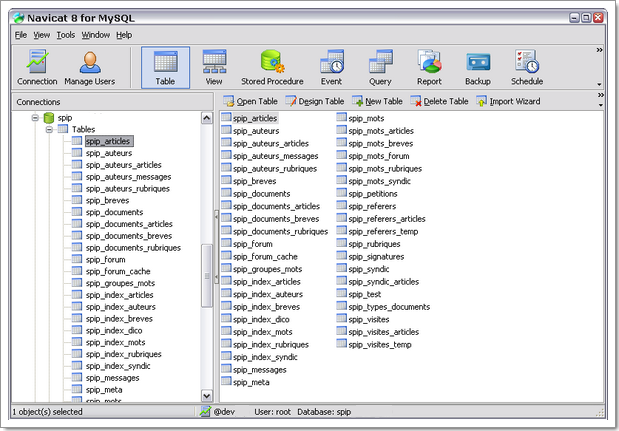The height and width of the screenshot is (431, 619).
Task: Click the pane splitter collapse handle
Action: pyautogui.click(x=216, y=247)
